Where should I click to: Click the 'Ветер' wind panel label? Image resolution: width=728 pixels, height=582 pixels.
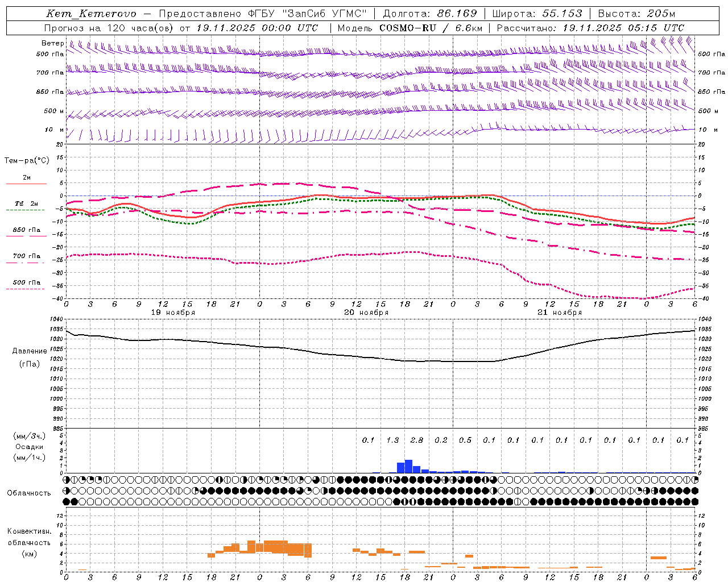(52, 43)
